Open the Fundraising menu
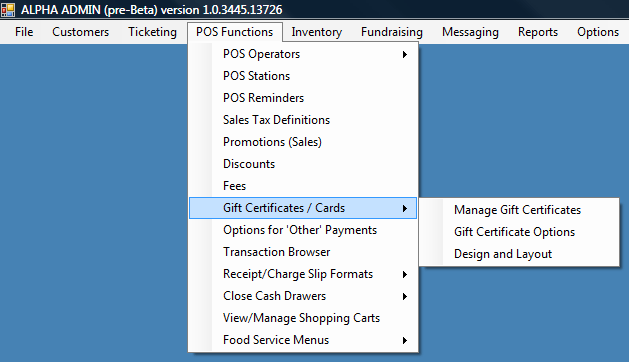The image size is (629, 362). (392, 32)
